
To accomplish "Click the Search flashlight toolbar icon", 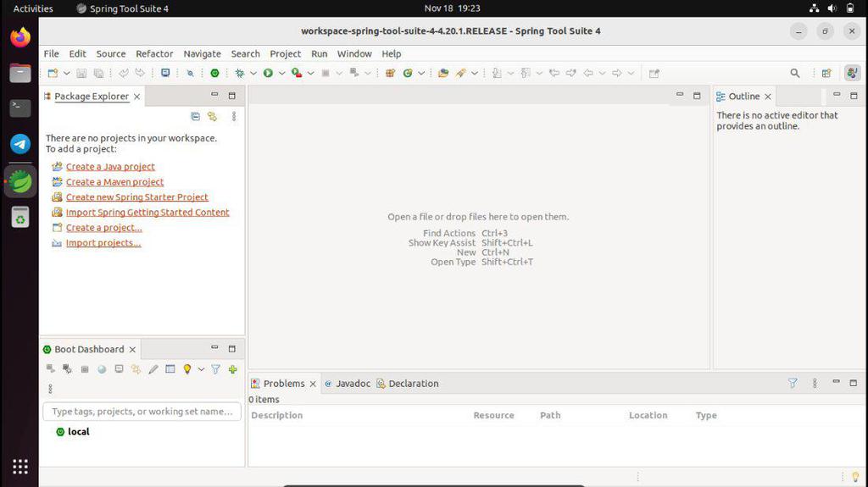I will pyautogui.click(x=460, y=73).
